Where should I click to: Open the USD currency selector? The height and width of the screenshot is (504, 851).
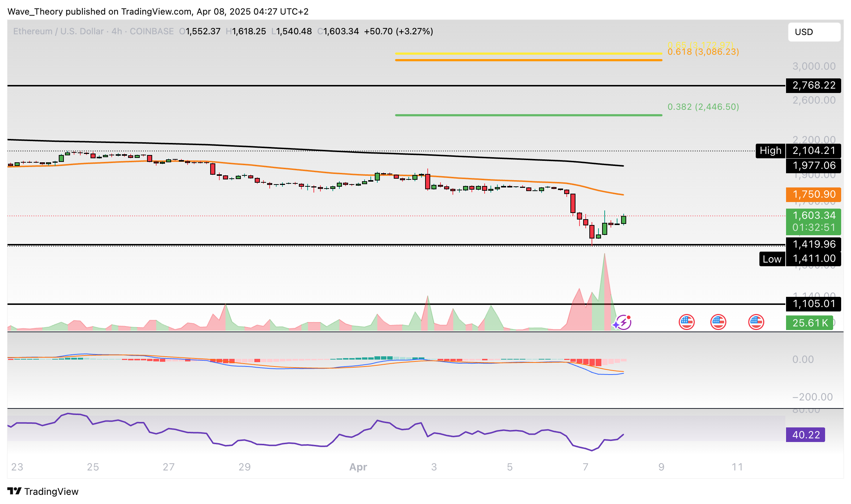coord(814,32)
